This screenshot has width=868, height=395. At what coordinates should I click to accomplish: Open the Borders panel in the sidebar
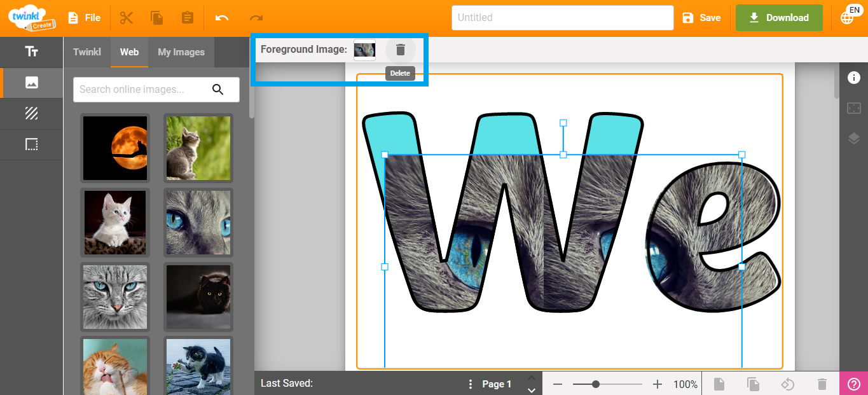pyautogui.click(x=31, y=144)
